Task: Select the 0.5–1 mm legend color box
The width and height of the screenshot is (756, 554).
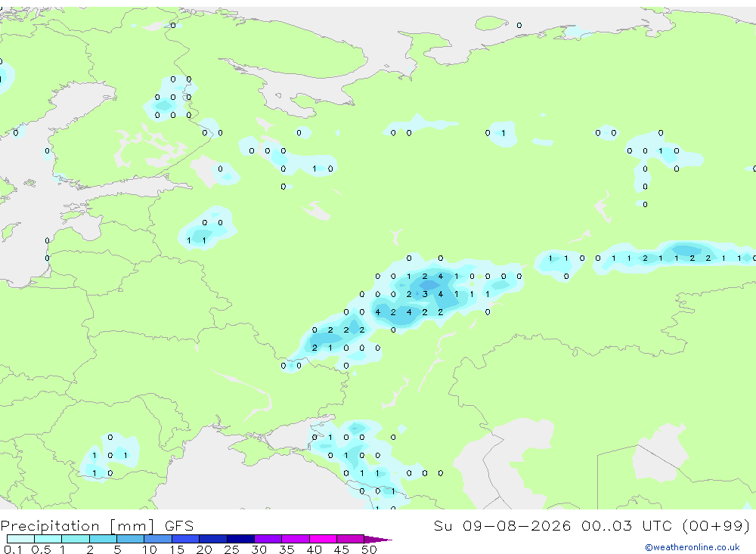Action: pos(48,539)
